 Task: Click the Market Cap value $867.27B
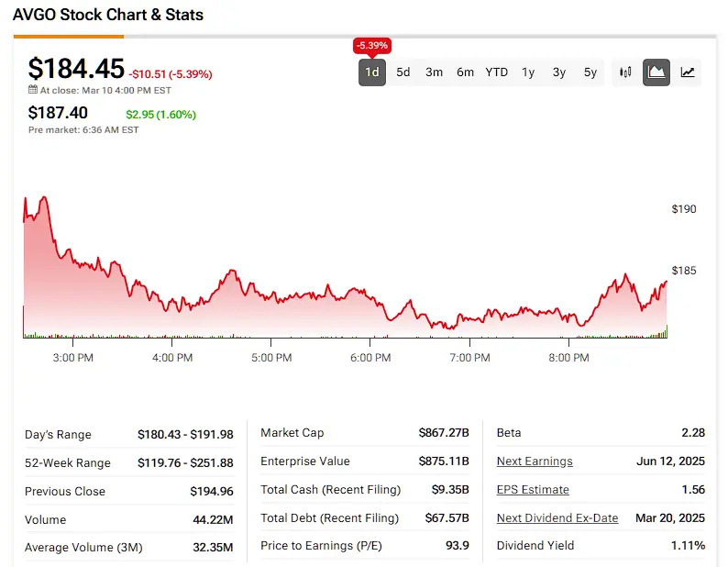444,433
